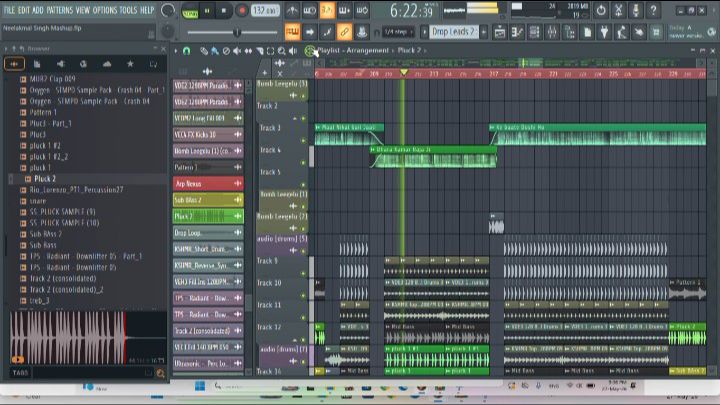Open the OPTIONS menu

[105, 10]
